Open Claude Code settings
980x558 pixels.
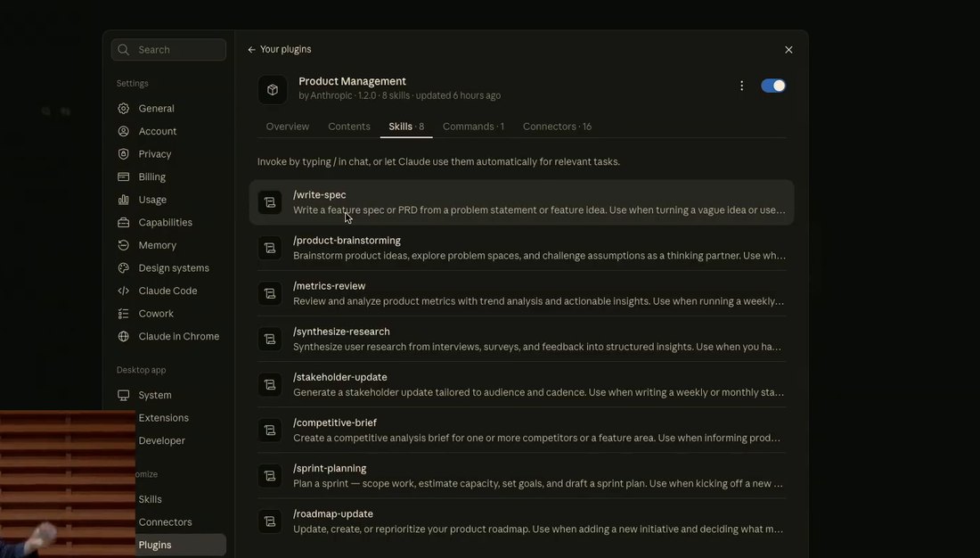[168, 291]
